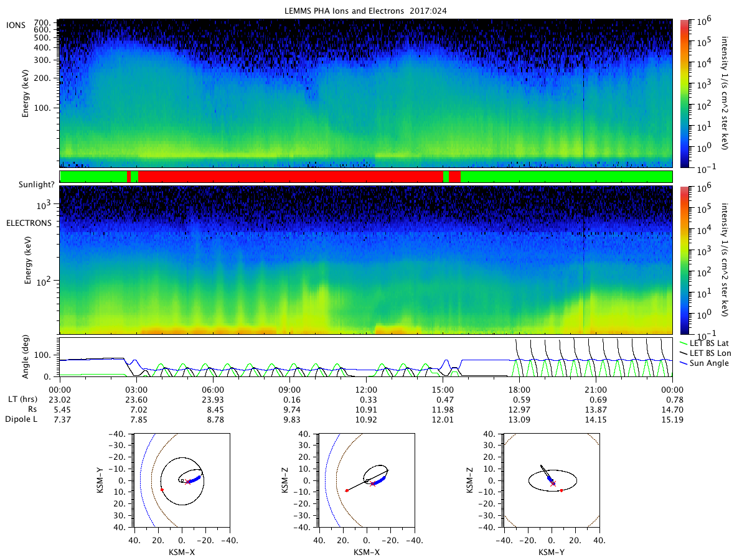
Task: Click the long red segment of Sunlight bar
Action: [290, 177]
